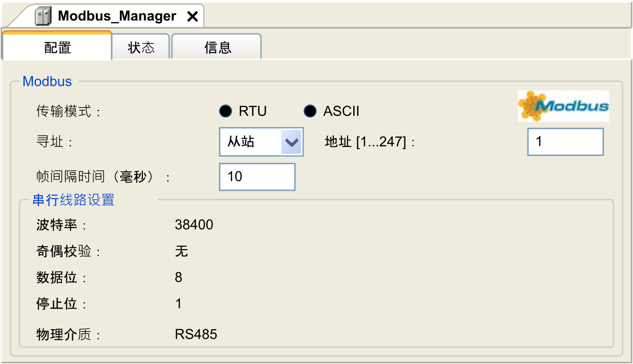Switch to the 配置 tab
The width and height of the screenshot is (633, 364).
coord(57,48)
